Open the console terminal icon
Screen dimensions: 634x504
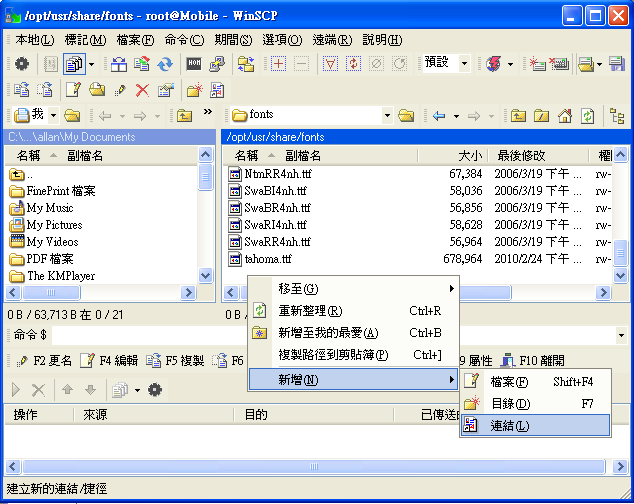click(194, 64)
